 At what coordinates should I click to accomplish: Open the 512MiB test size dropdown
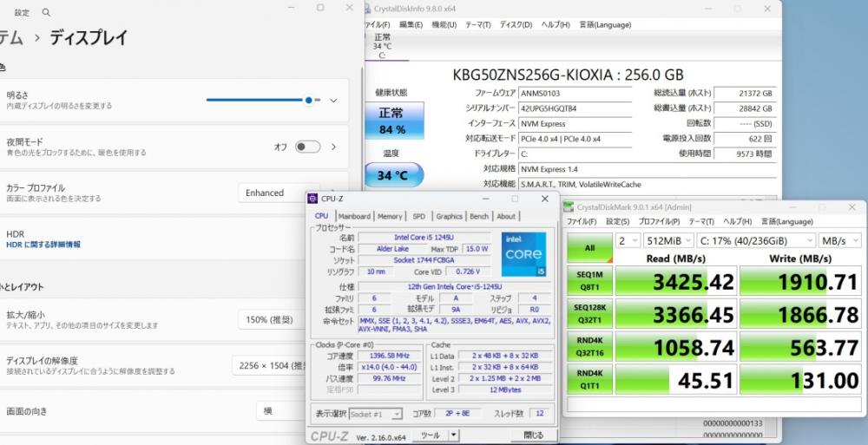pos(668,241)
